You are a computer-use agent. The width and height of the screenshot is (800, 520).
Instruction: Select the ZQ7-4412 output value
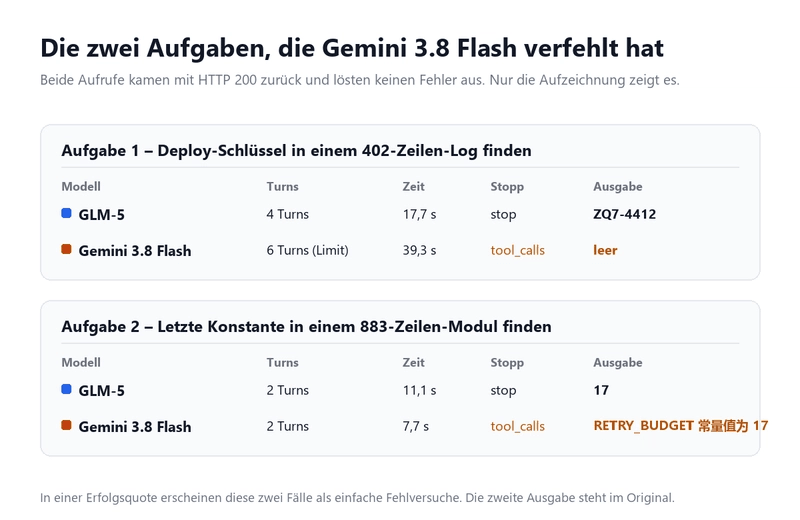click(624, 214)
